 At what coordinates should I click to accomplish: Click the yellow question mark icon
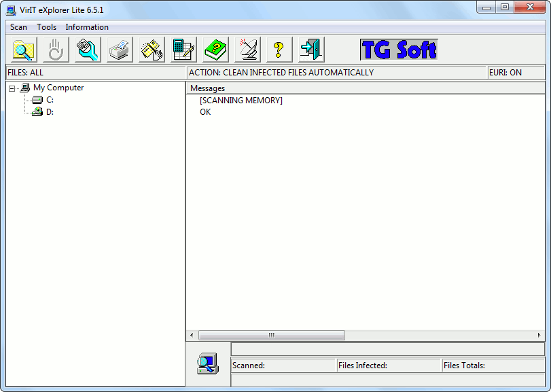pos(279,50)
